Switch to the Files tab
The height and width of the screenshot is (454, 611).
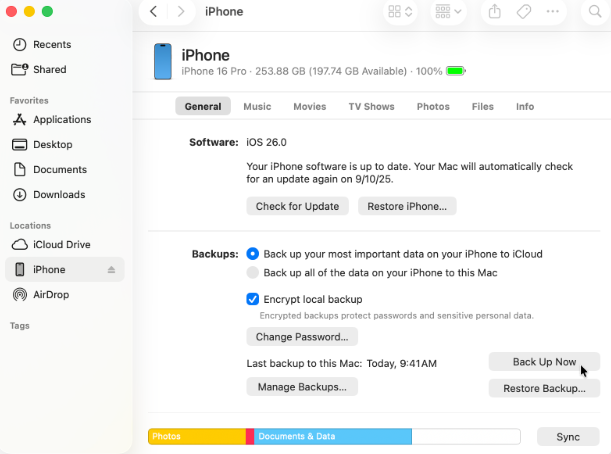(483, 106)
